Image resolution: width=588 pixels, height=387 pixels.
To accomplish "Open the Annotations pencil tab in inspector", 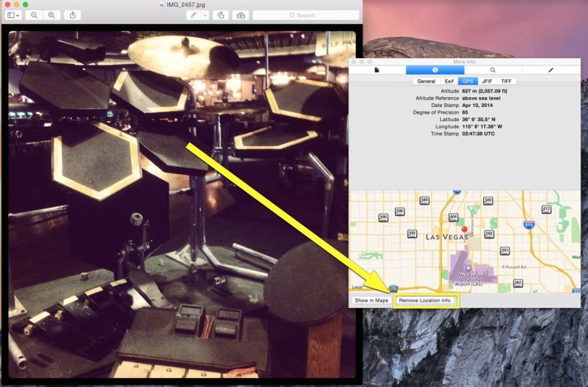I will (x=551, y=70).
